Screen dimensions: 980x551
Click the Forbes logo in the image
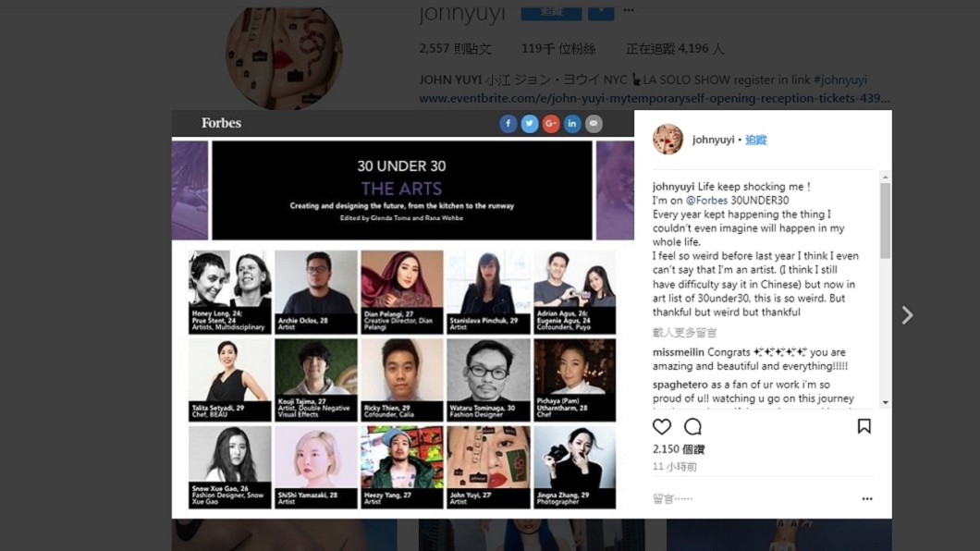[x=221, y=123]
